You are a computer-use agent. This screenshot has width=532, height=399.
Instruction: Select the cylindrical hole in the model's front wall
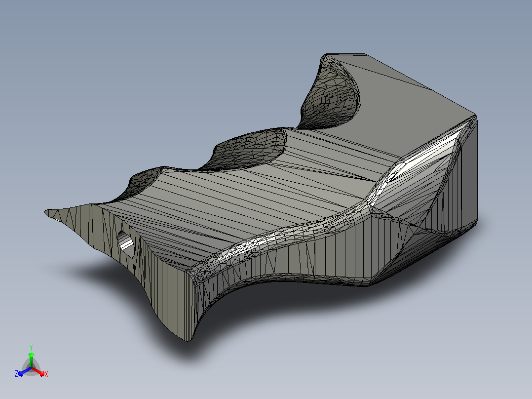tap(125, 243)
